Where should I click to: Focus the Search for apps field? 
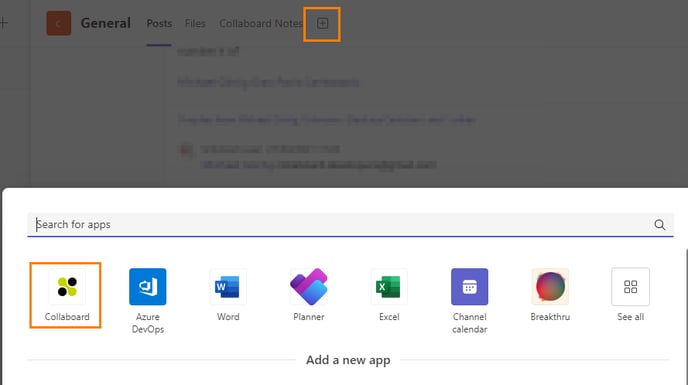[350, 225]
